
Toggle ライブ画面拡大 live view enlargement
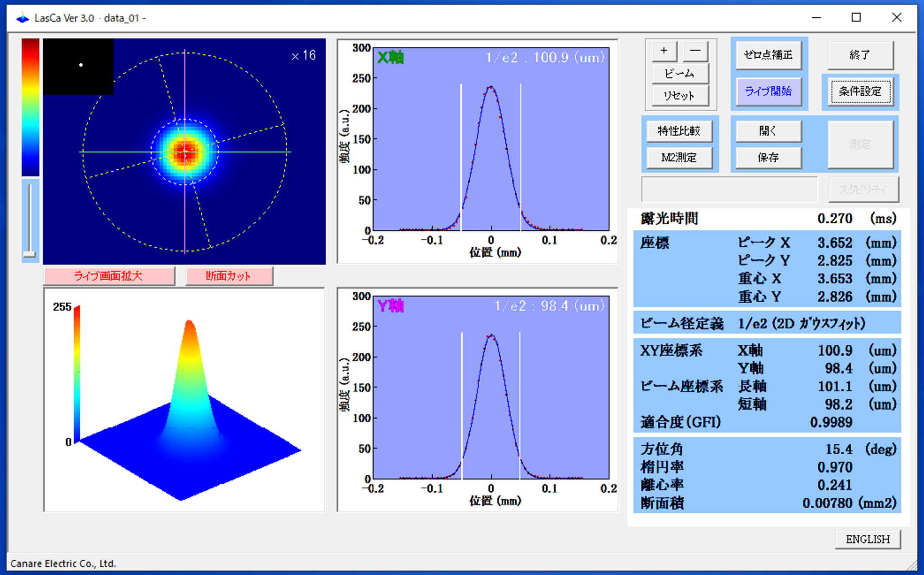click(x=109, y=276)
